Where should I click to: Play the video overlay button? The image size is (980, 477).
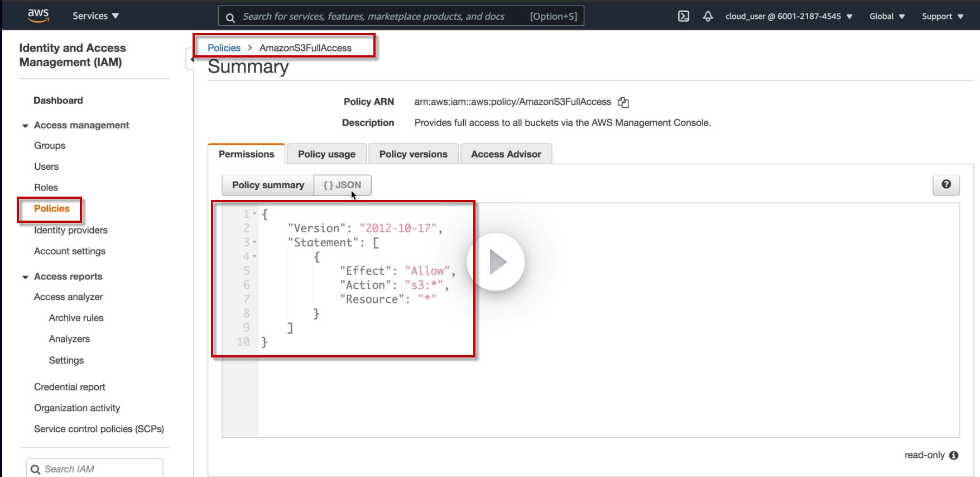tap(496, 262)
